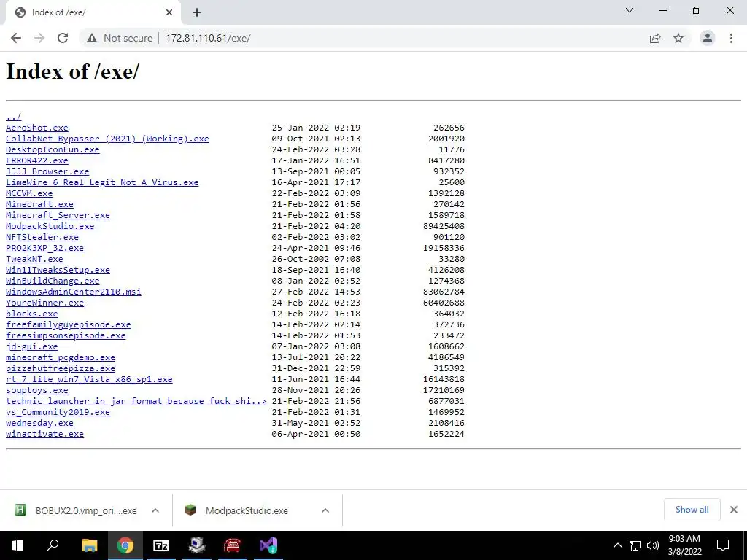Open File Explorer from taskbar
Viewport: 747px width, 560px height.
coord(89,545)
